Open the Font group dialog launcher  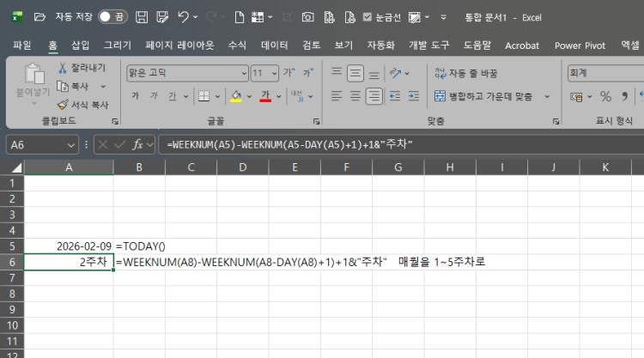(316, 122)
